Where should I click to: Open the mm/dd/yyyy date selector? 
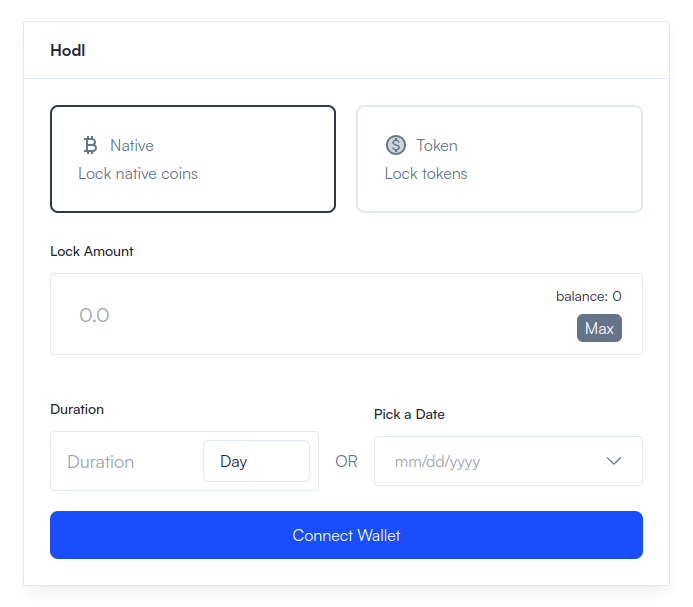(x=508, y=461)
